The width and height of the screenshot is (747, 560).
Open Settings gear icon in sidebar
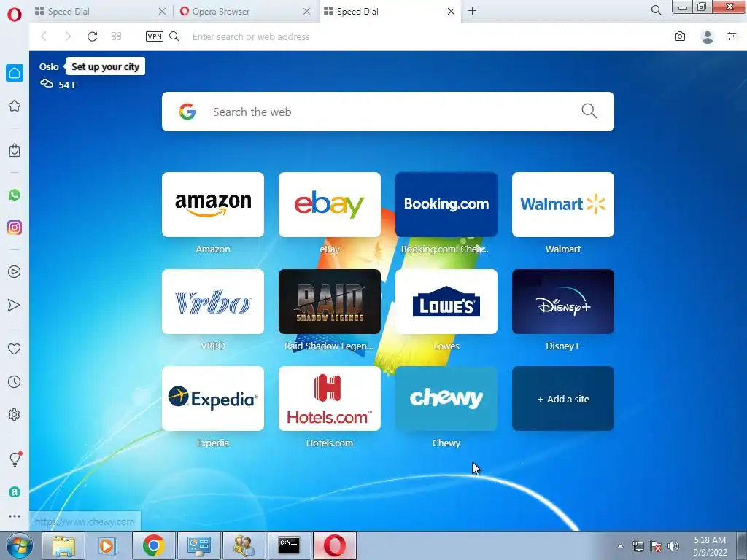tap(15, 415)
